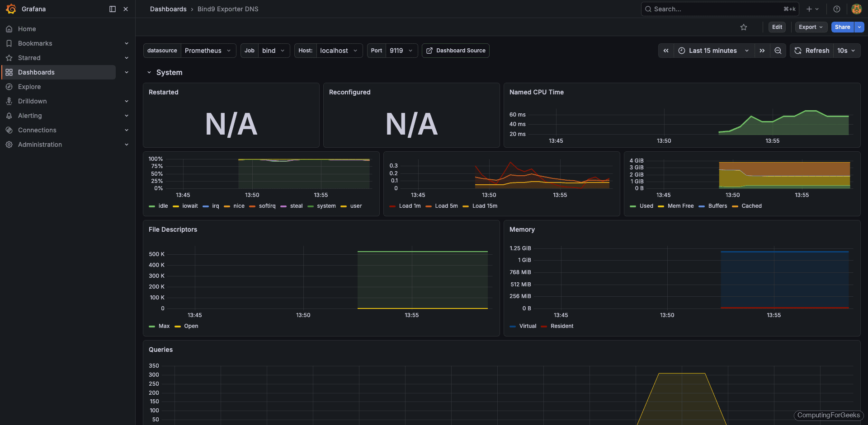Click the Grafana logo
The image size is (868, 425).
coord(11,9)
